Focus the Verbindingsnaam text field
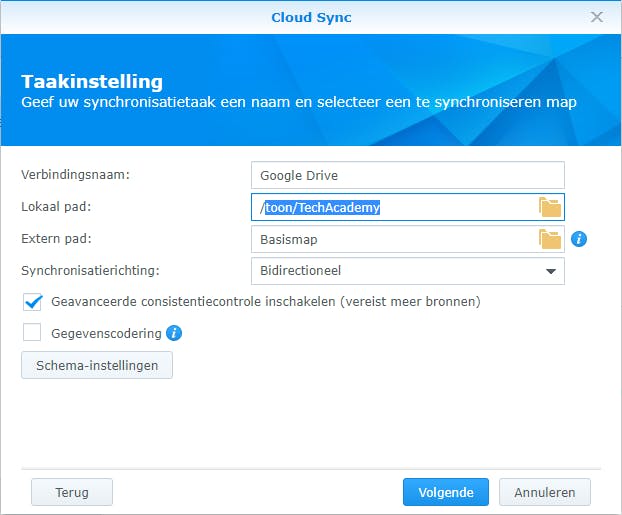Viewport: 622px width, 515px height. [407, 175]
